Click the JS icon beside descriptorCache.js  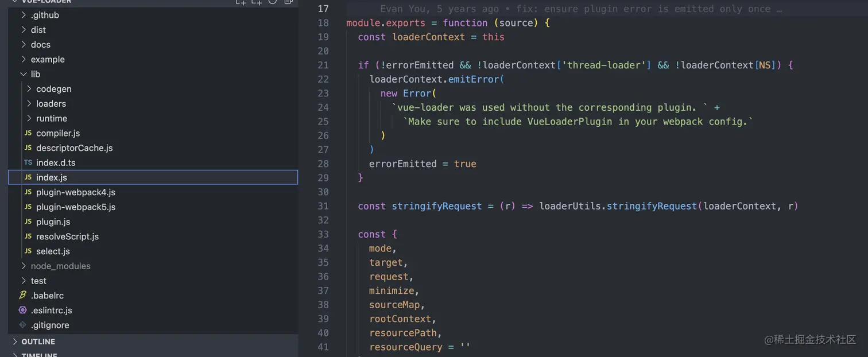28,148
